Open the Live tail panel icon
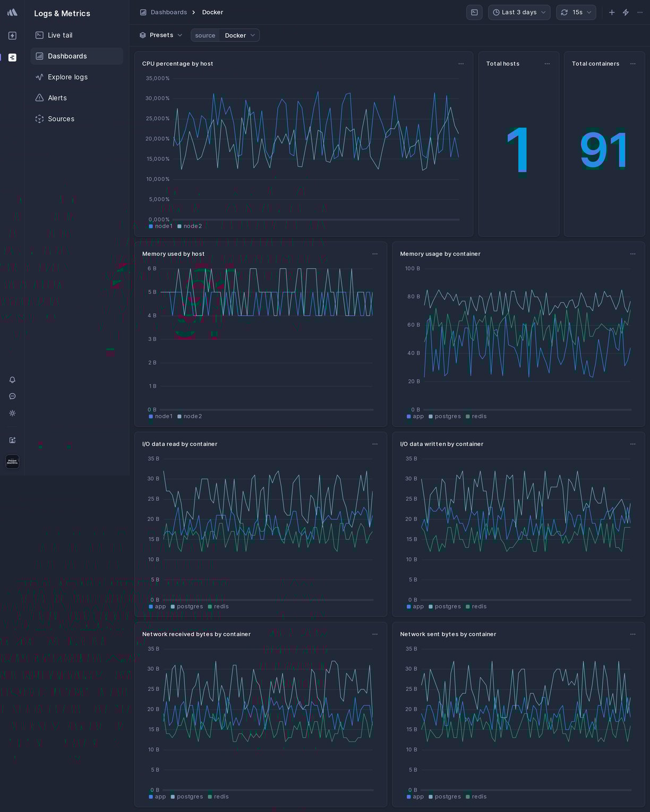Viewport: 650px width, 812px height. 38,35
